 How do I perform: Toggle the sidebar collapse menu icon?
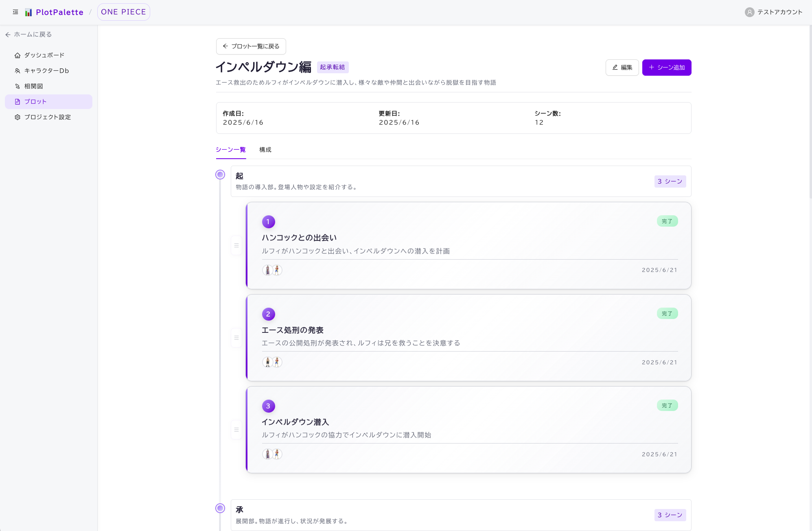click(15, 12)
